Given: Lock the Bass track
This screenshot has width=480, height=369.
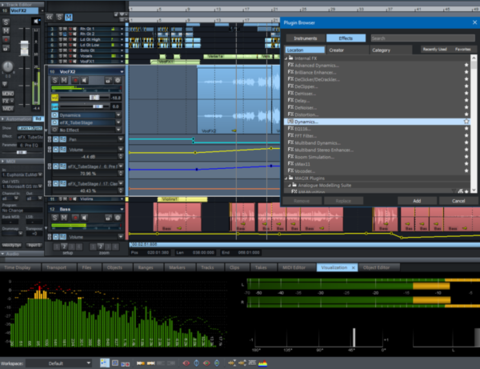Looking at the screenshot, I should tap(108, 218).
